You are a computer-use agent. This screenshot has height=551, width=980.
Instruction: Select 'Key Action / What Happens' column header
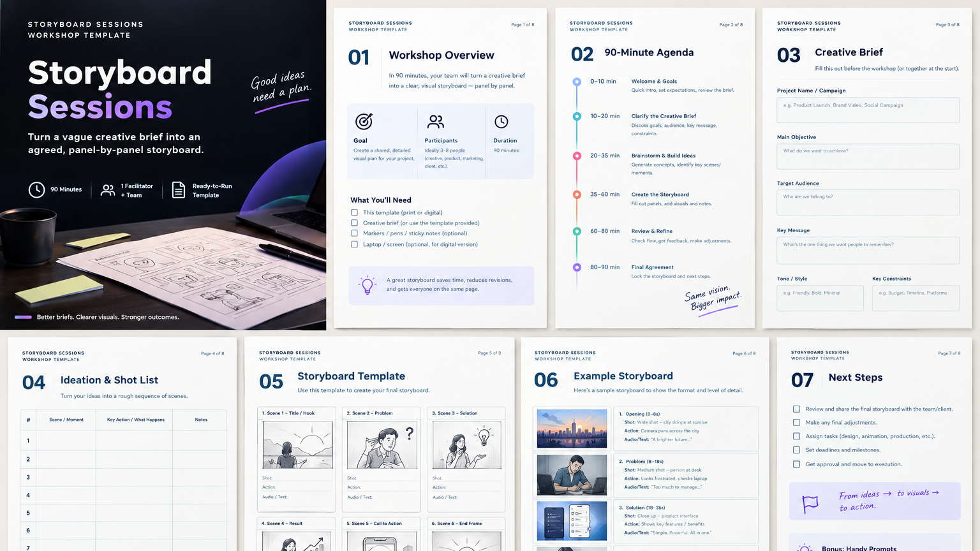point(136,420)
